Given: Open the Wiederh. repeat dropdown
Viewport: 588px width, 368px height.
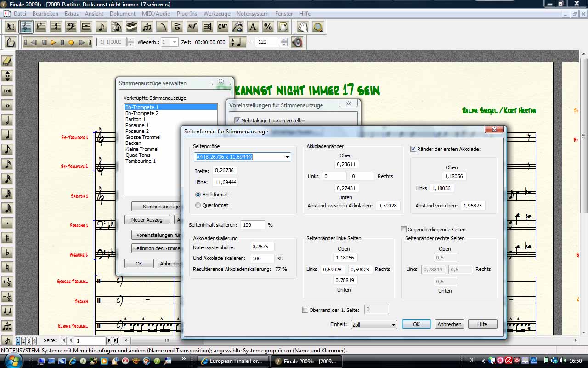Looking at the screenshot, I should click(175, 42).
